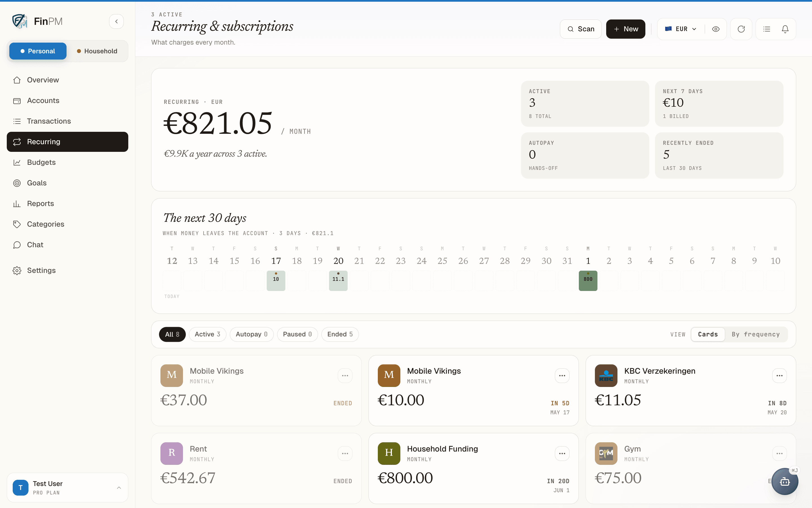Switch to the Household workspace
Screen dimensions: 812x508
pyautogui.click(x=97, y=51)
